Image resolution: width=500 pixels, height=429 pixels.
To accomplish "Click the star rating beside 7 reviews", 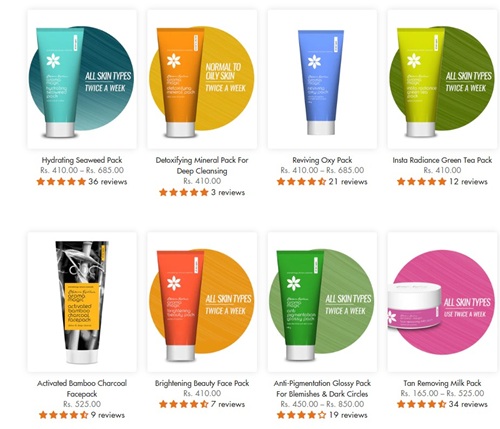I will tap(184, 404).
